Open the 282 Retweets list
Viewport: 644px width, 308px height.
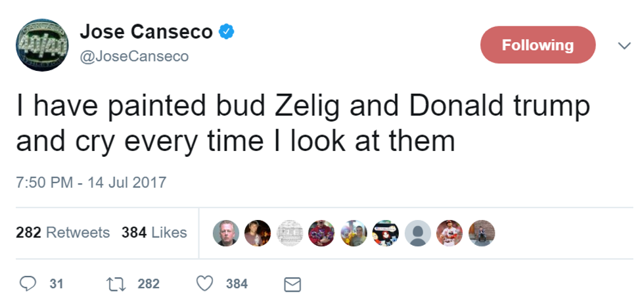click(63, 232)
